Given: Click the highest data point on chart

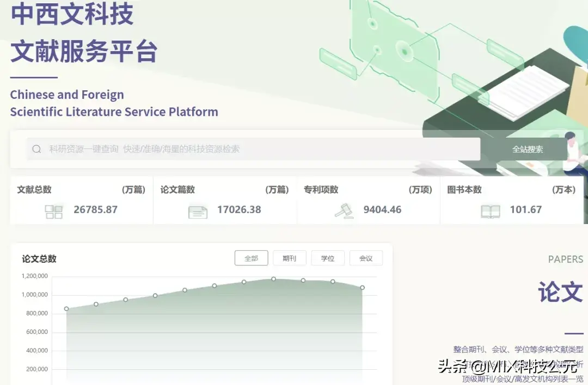Looking at the screenshot, I should click(x=273, y=279).
